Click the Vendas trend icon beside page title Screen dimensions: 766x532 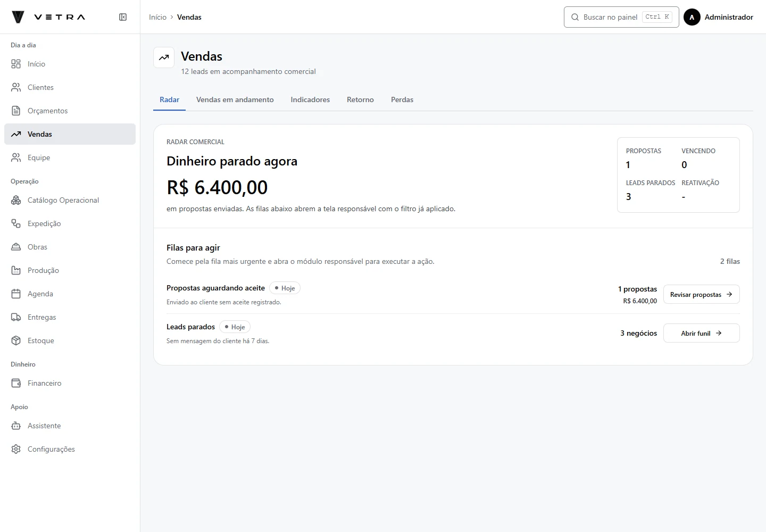(x=164, y=57)
